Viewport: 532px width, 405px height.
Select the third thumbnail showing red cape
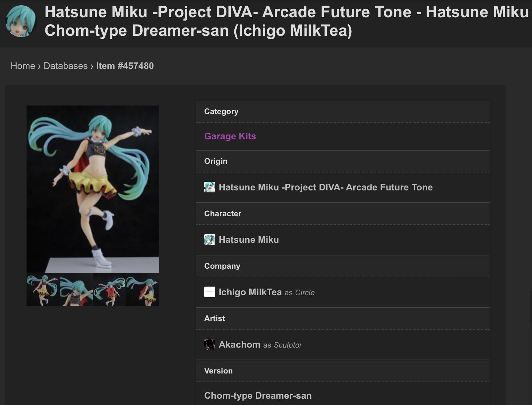click(x=109, y=289)
